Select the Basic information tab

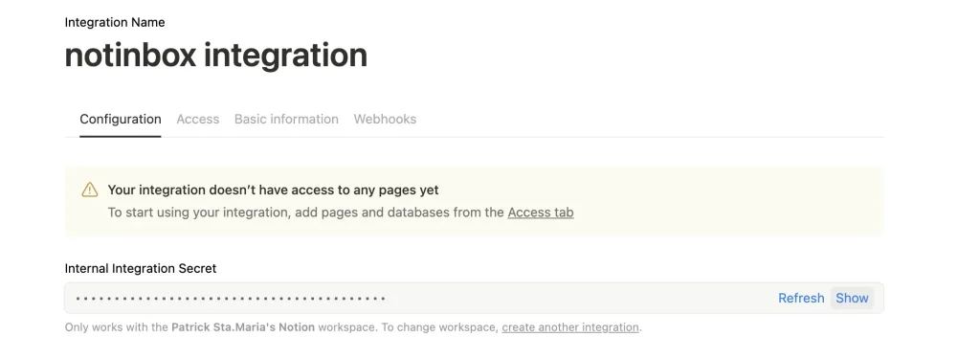tap(286, 119)
